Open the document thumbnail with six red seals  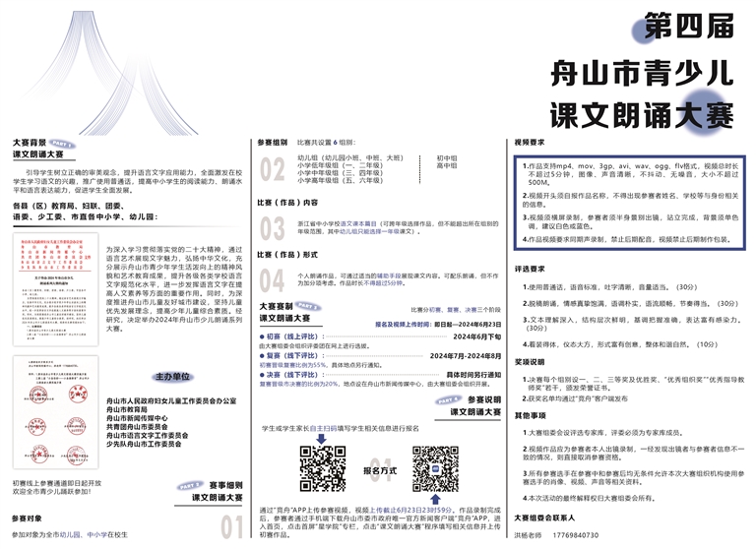56,412
